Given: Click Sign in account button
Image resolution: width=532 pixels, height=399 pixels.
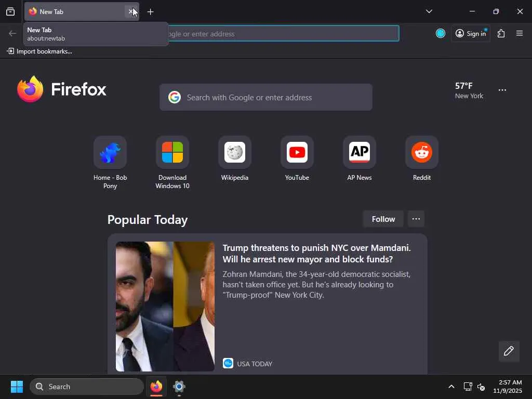Looking at the screenshot, I should tap(471, 33).
